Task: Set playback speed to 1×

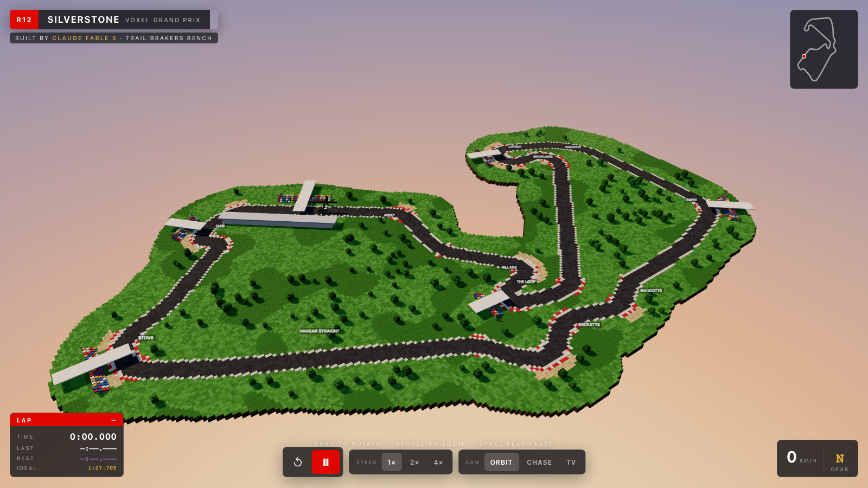Action: pyautogui.click(x=392, y=463)
